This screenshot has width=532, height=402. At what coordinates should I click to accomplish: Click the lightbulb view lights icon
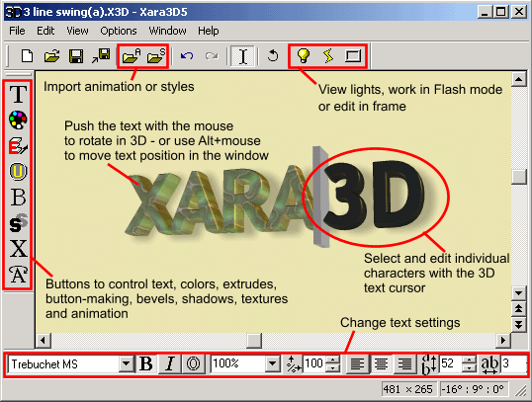click(303, 56)
